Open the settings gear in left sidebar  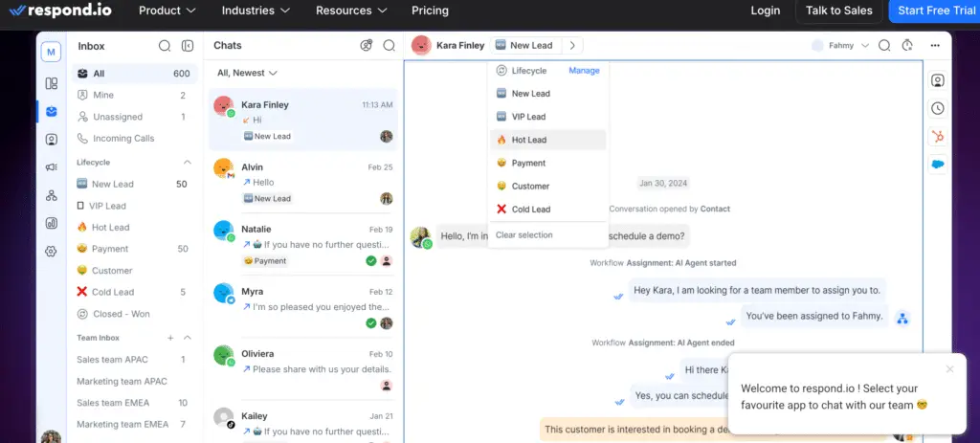[52, 252]
